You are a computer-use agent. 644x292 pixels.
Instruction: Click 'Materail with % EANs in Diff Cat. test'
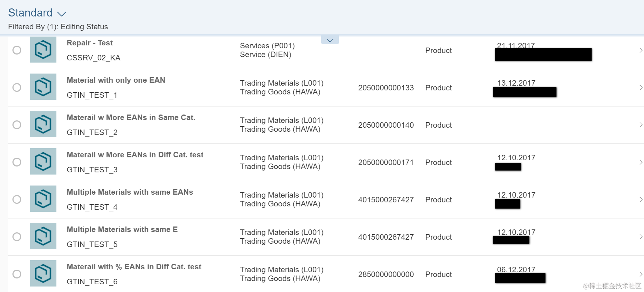134,267
